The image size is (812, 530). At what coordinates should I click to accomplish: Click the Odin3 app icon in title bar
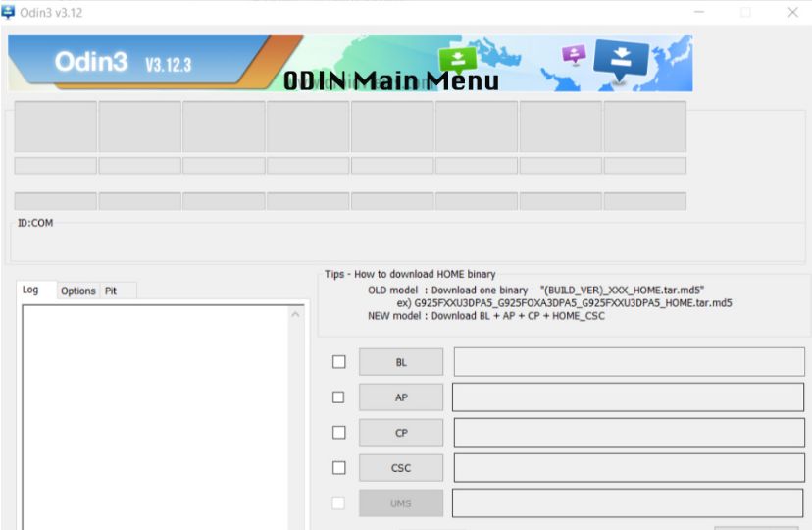(x=9, y=12)
